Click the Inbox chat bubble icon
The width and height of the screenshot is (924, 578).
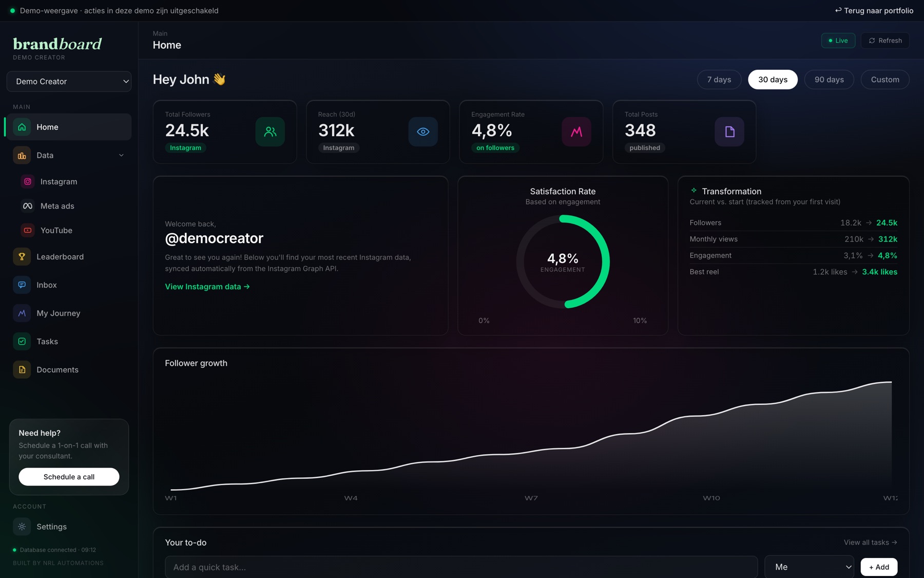click(22, 285)
